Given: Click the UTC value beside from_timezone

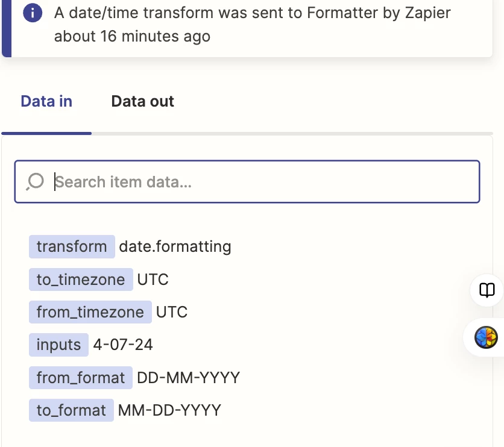Looking at the screenshot, I should point(172,312).
